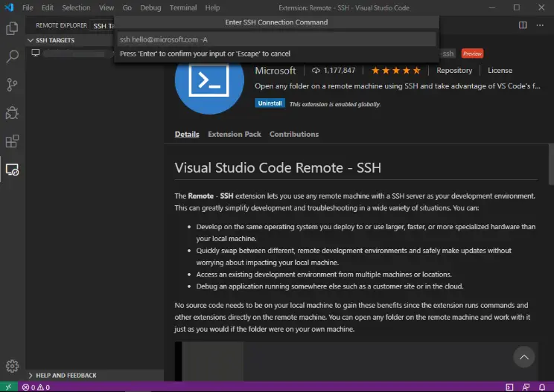The image size is (554, 392).
Task: Click the Uninstall button
Action: (x=270, y=103)
